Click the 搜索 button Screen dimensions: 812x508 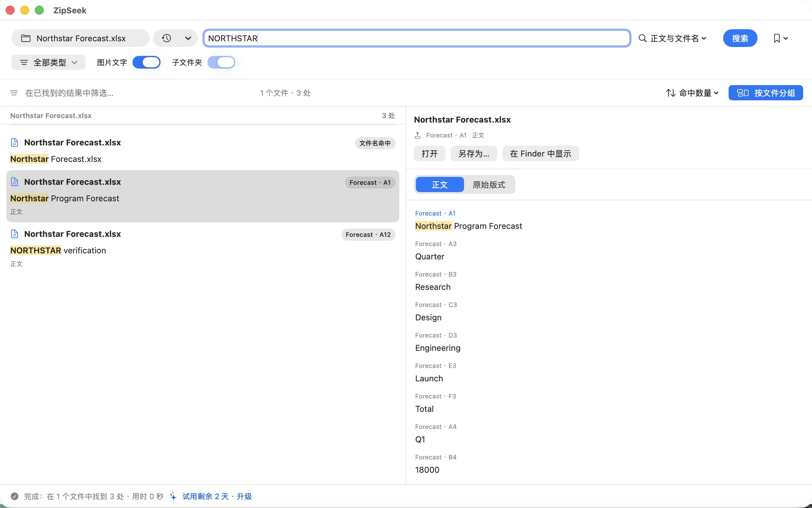pos(740,38)
